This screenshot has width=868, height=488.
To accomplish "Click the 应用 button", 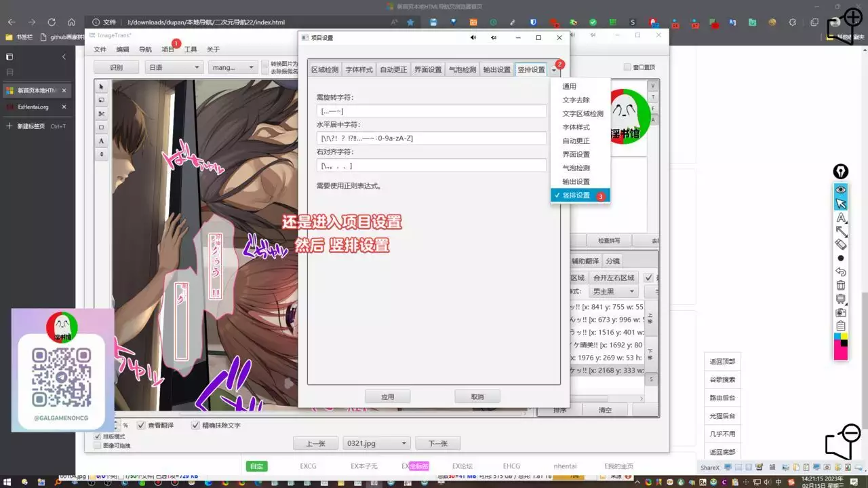I will pyautogui.click(x=387, y=396).
